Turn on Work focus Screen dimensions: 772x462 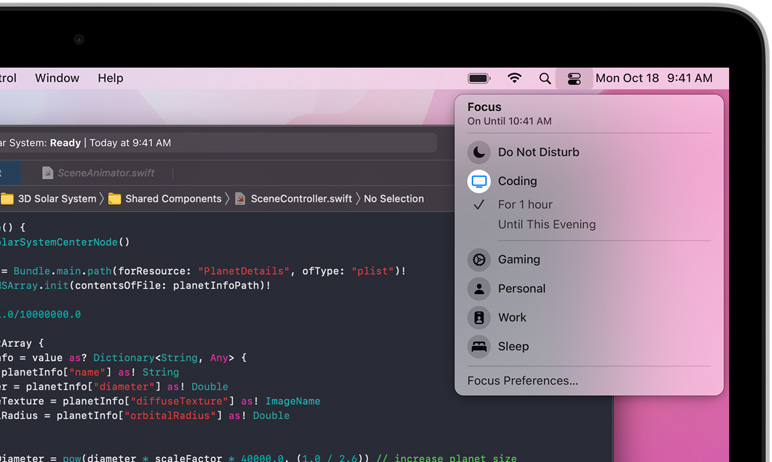(512, 318)
